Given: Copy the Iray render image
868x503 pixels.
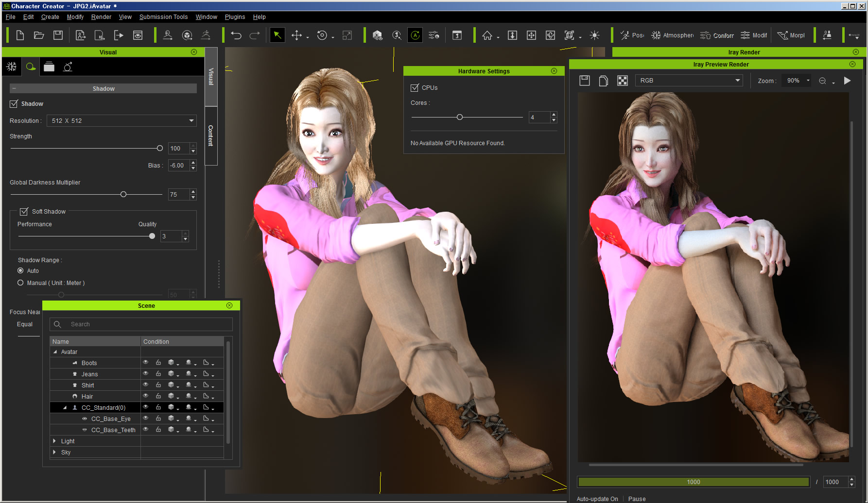Looking at the screenshot, I should tap(603, 81).
